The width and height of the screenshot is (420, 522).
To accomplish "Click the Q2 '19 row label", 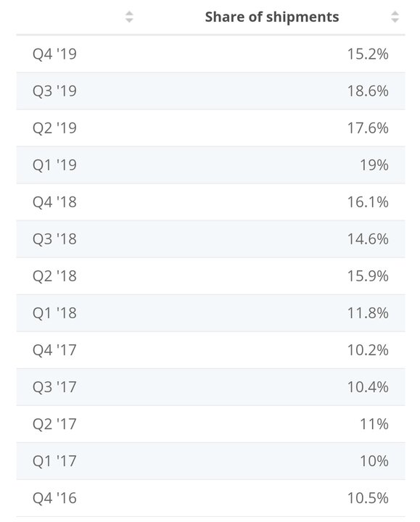I will point(54,128).
